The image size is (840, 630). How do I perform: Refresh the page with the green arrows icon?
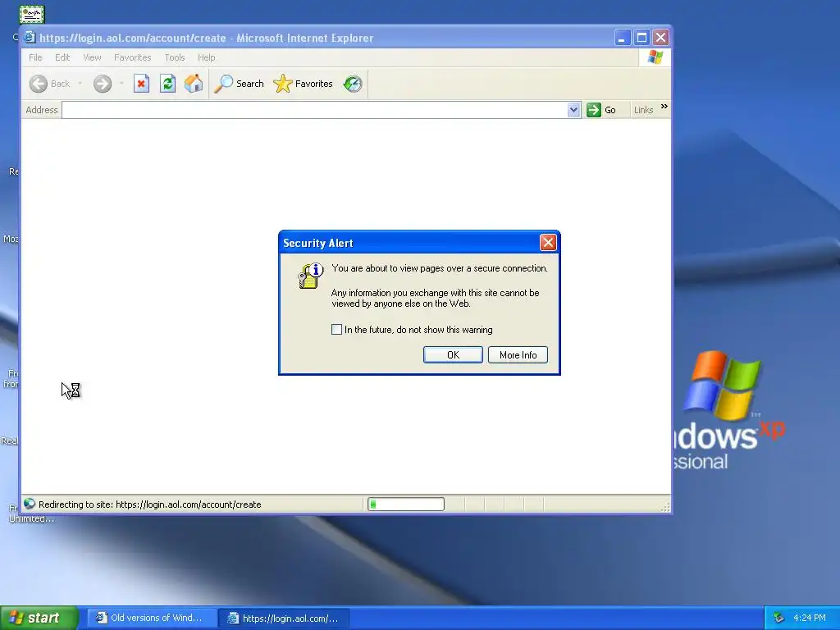(167, 84)
